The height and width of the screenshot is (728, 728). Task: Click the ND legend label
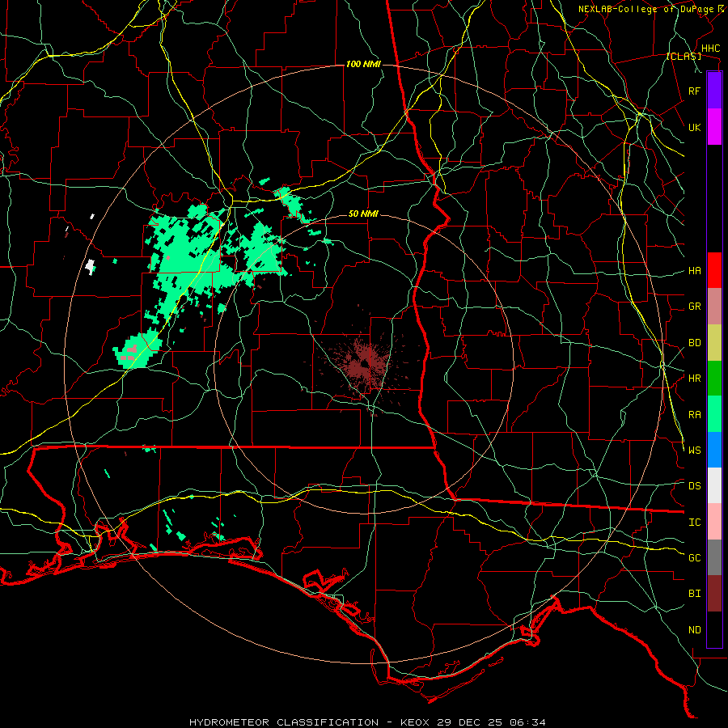pyautogui.click(x=694, y=630)
